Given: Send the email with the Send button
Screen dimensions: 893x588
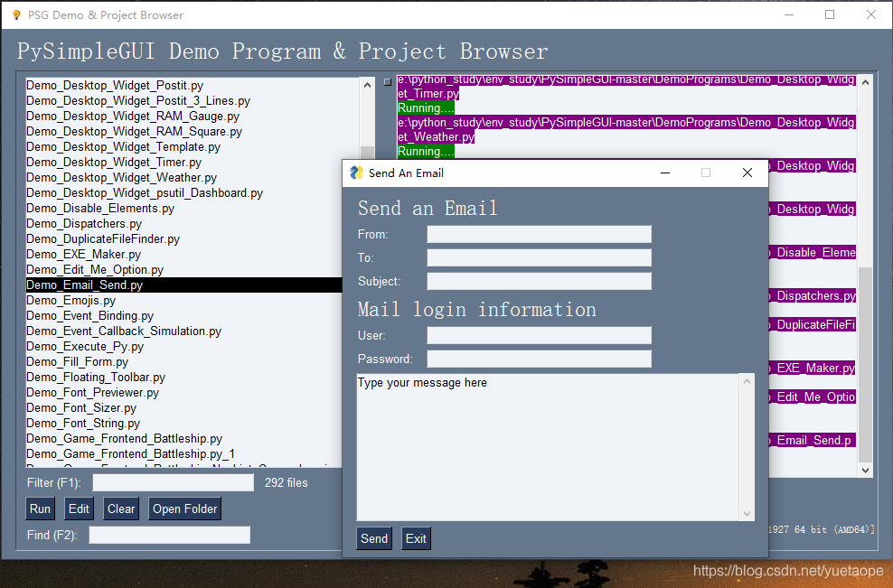Looking at the screenshot, I should click(374, 538).
